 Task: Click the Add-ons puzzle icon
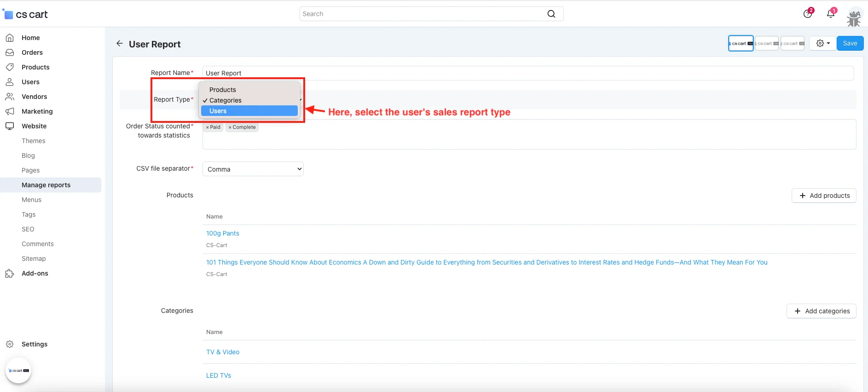pos(10,274)
